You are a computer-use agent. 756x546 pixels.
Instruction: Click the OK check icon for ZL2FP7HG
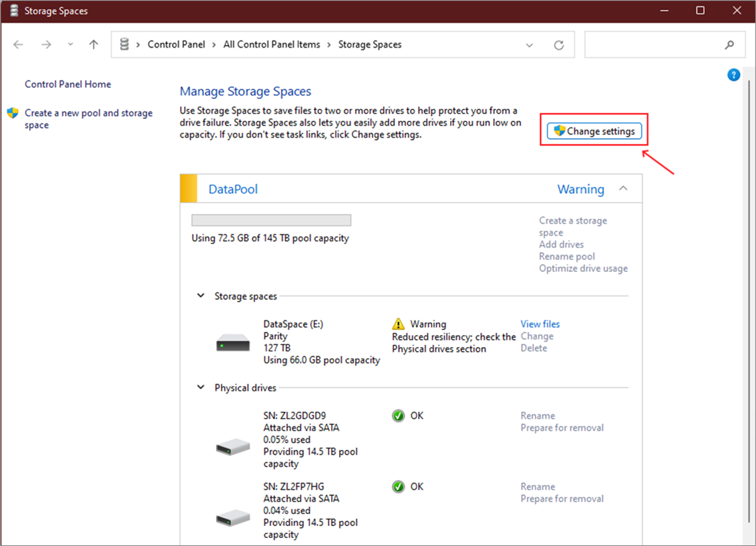398,487
